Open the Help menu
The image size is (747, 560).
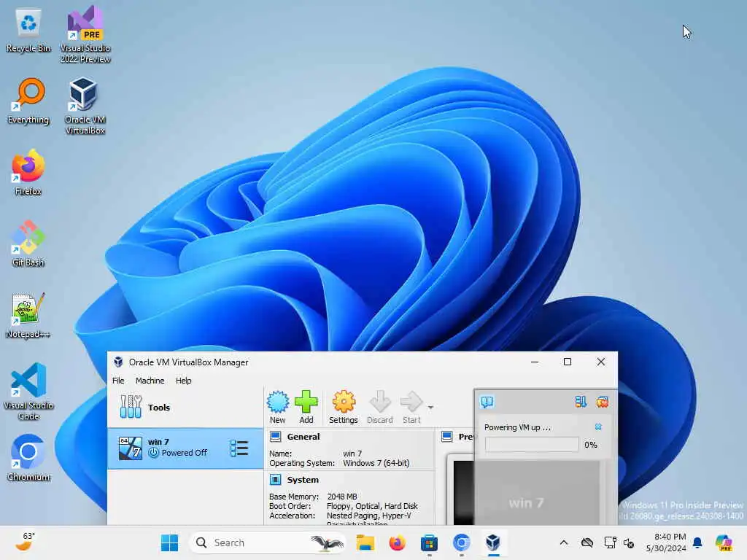(183, 381)
